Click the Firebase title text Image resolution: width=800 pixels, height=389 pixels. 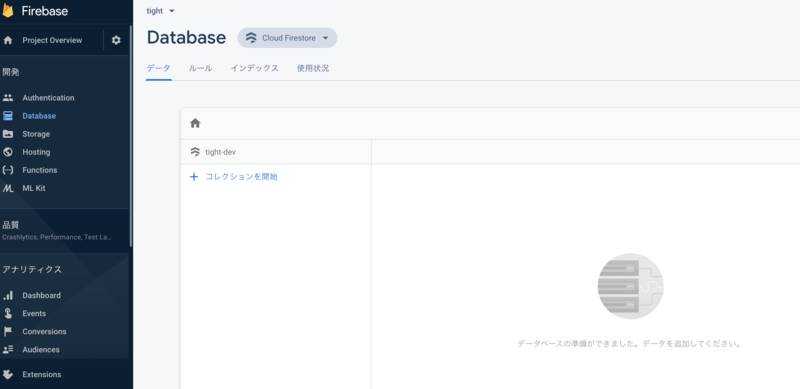click(x=44, y=11)
